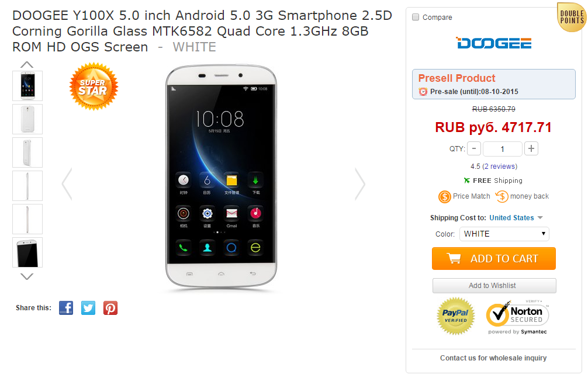Click the Price Match dollar icon
The height and width of the screenshot is (378, 588).
pyautogui.click(x=444, y=196)
